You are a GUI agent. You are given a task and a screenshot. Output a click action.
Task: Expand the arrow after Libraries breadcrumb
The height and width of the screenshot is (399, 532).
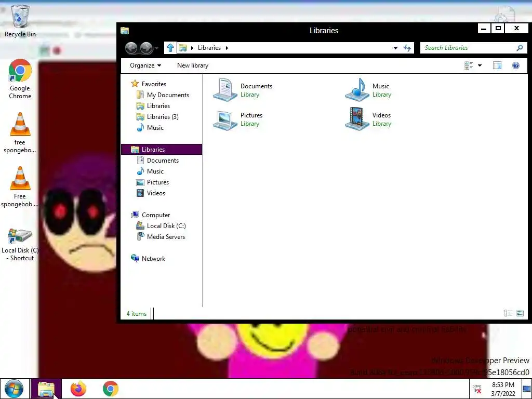pyautogui.click(x=227, y=48)
